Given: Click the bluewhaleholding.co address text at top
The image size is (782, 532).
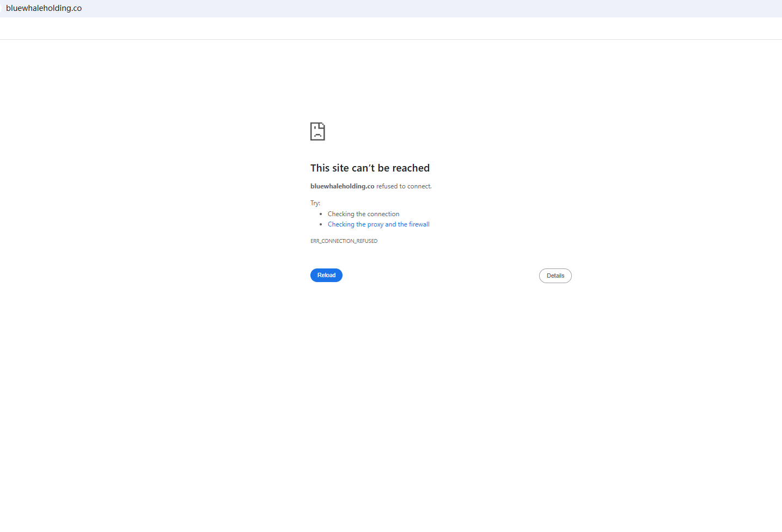Looking at the screenshot, I should (44, 8).
